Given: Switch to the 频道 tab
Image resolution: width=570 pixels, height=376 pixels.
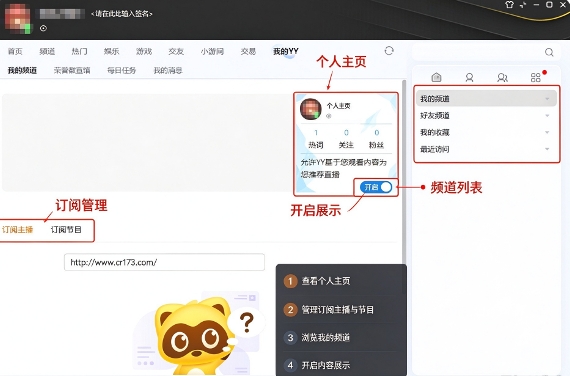Looking at the screenshot, I should pyautogui.click(x=47, y=51).
